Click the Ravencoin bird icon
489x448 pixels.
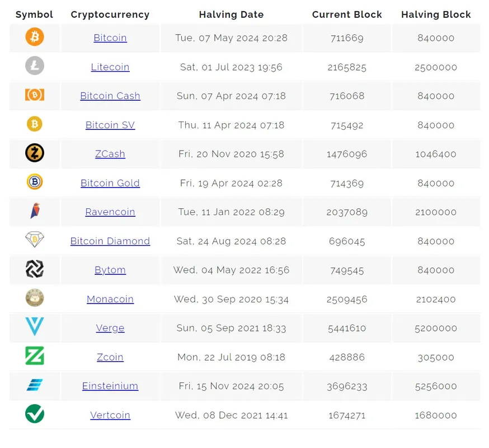pos(35,211)
